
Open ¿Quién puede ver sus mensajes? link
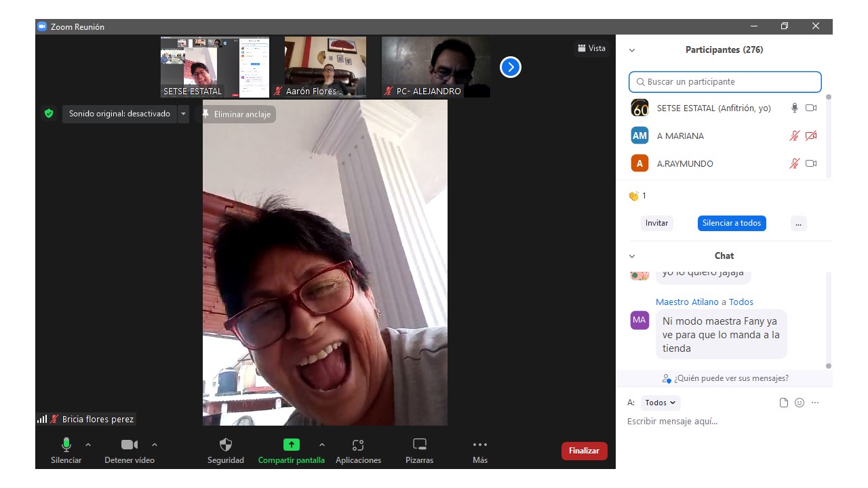pyautogui.click(x=726, y=378)
